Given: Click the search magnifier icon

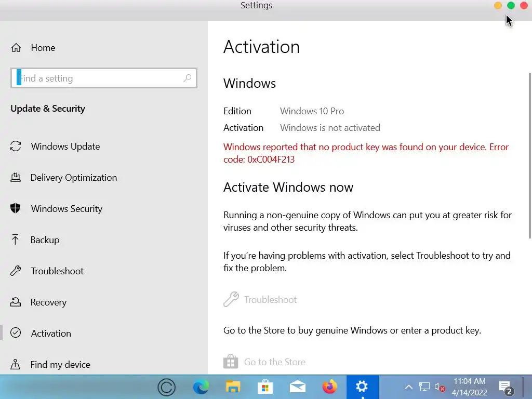Looking at the screenshot, I should coord(187,78).
